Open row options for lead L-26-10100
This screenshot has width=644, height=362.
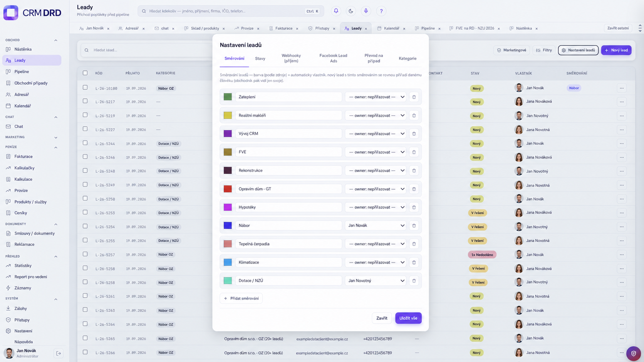click(x=622, y=88)
